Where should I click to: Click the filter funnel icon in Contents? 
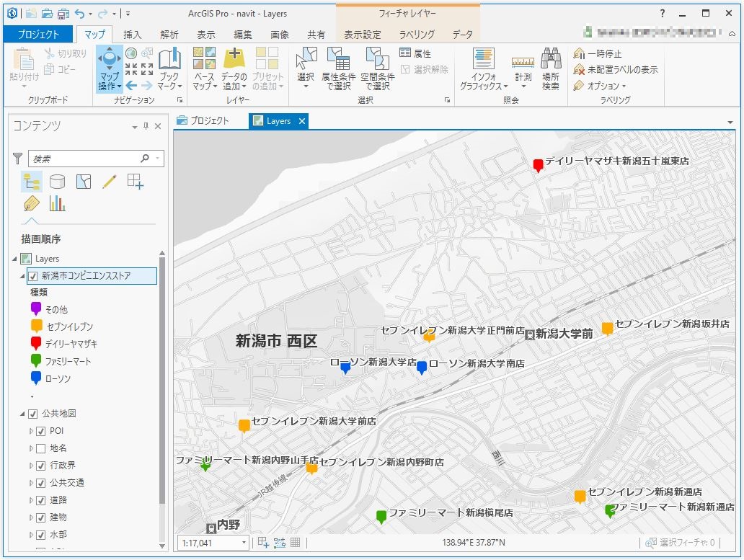tap(17, 159)
